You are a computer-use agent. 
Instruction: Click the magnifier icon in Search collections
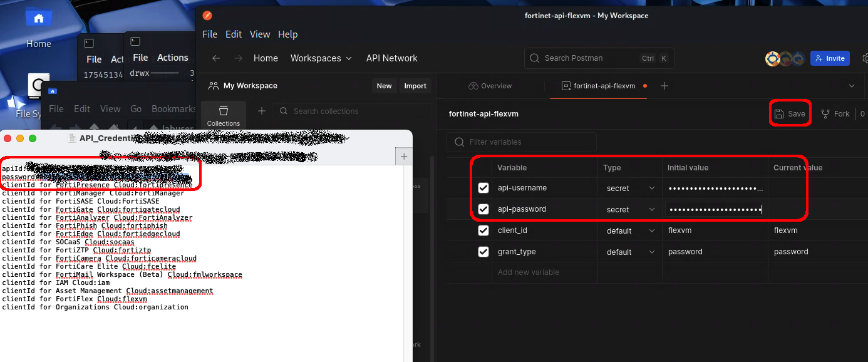click(283, 111)
